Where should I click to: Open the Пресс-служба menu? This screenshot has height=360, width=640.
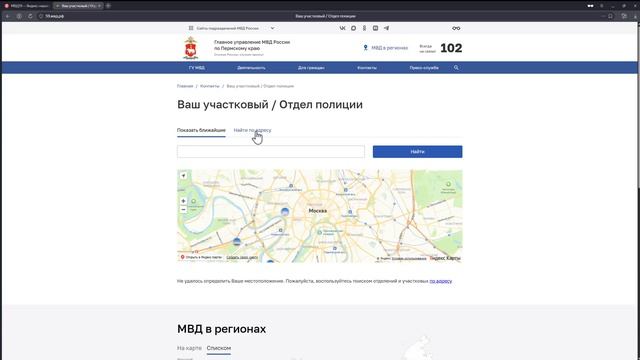point(424,68)
